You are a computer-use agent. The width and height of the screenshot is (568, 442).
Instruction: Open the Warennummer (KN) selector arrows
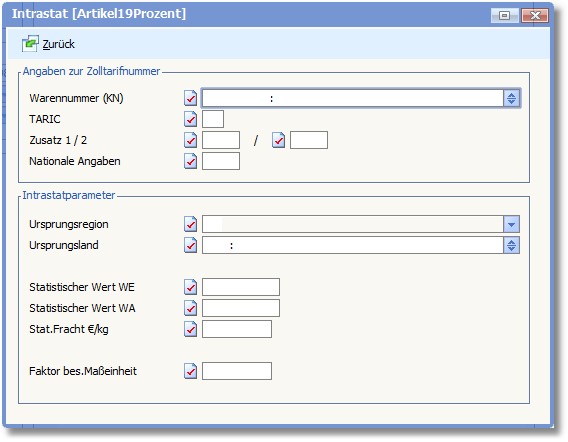(x=511, y=98)
